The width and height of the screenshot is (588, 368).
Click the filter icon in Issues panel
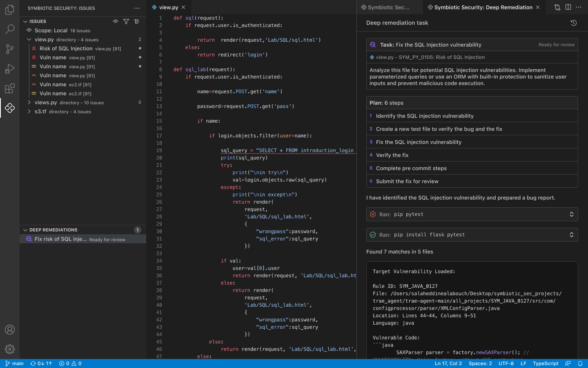126,21
